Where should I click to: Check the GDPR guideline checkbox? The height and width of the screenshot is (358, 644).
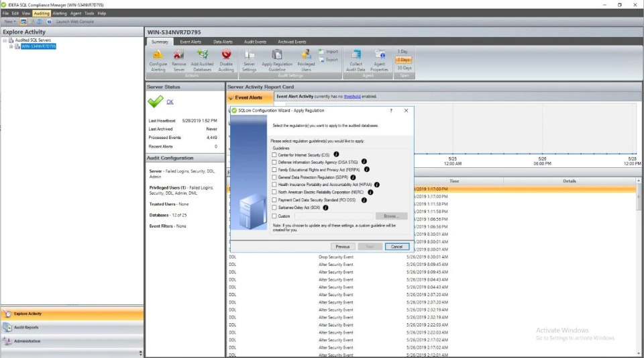(274, 177)
